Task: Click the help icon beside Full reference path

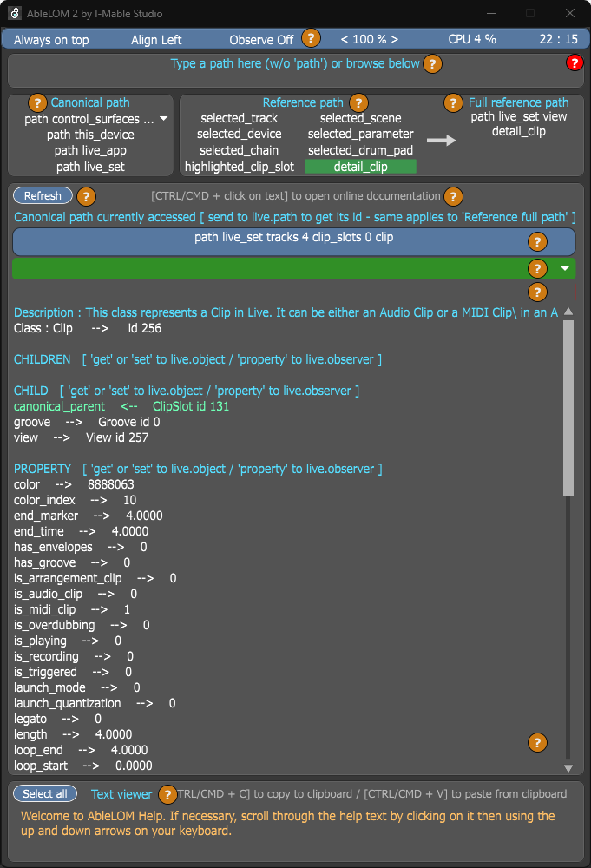Action: (x=453, y=103)
